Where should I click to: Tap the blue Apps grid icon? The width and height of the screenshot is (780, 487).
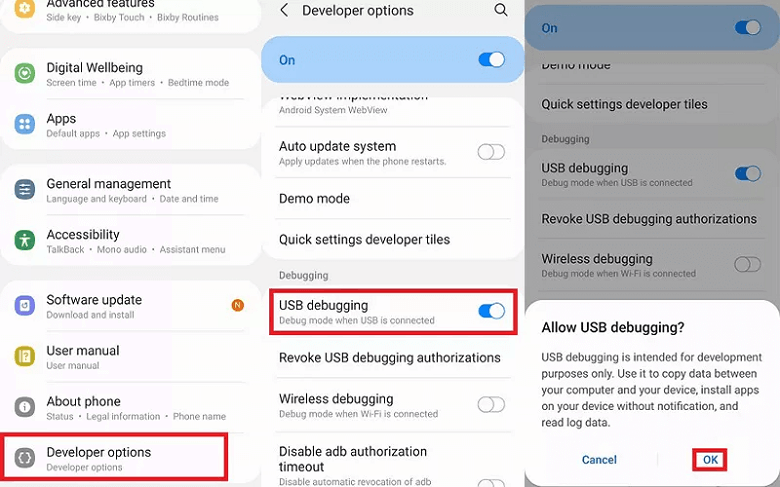click(x=25, y=125)
